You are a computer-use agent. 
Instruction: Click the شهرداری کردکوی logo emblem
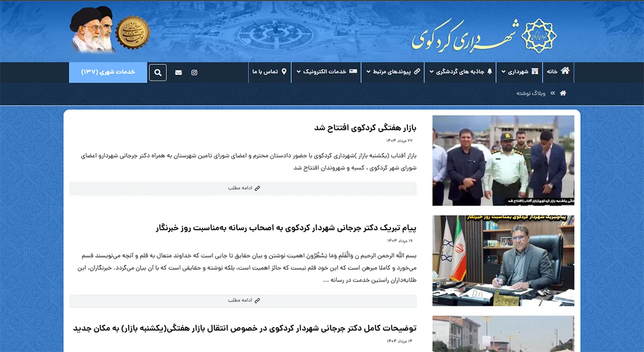tap(539, 35)
